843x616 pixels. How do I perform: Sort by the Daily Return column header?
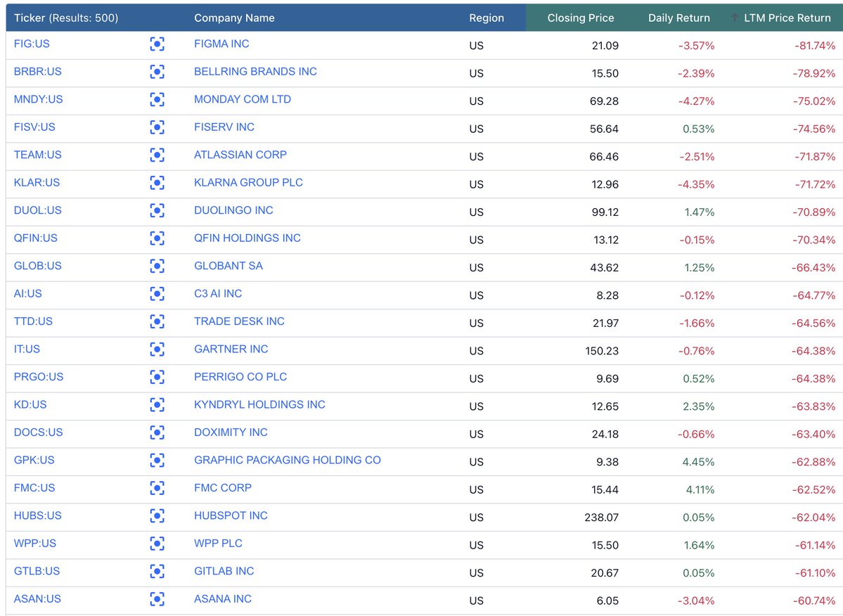click(x=679, y=18)
